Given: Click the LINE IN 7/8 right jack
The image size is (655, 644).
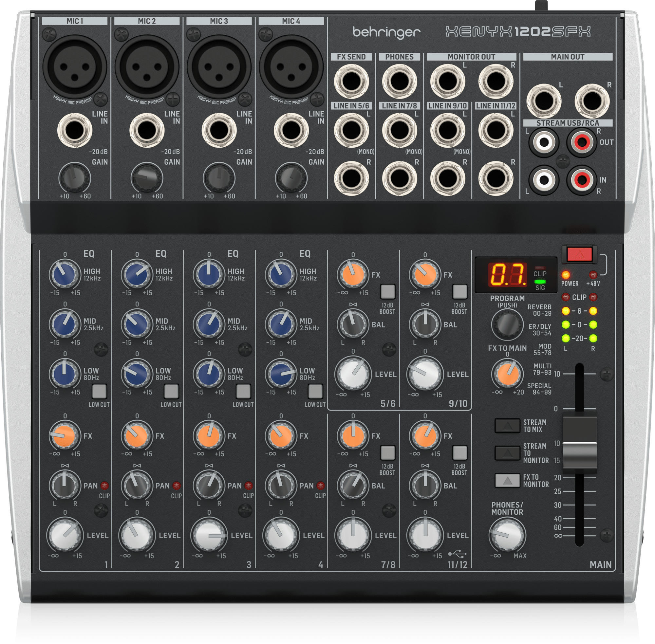Looking at the screenshot, I should click(x=399, y=178).
